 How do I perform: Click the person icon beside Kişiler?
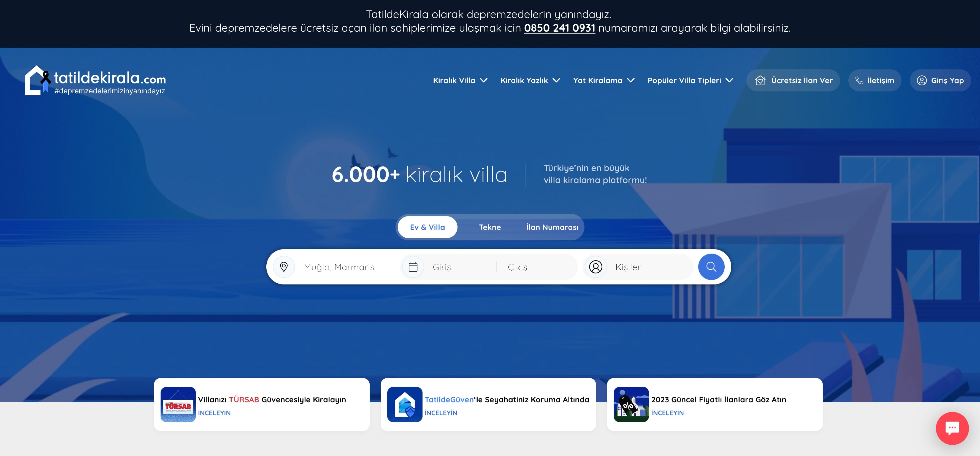click(x=596, y=267)
